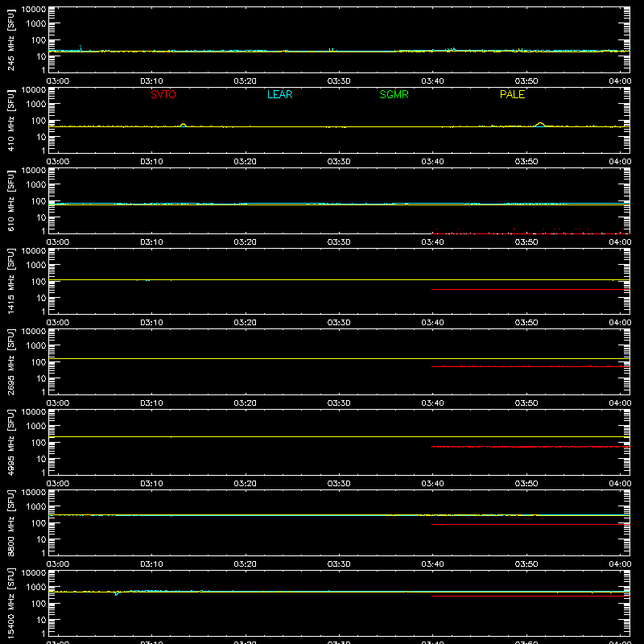Click red SVTO trace in 1415 MHz plot
The image size is (644, 644).
click(530, 289)
